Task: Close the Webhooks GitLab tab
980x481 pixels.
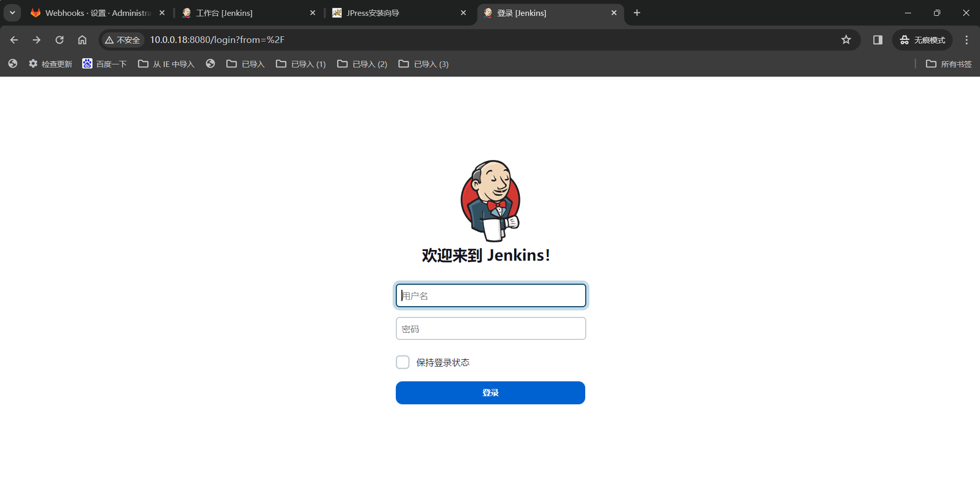Action: pos(162,13)
